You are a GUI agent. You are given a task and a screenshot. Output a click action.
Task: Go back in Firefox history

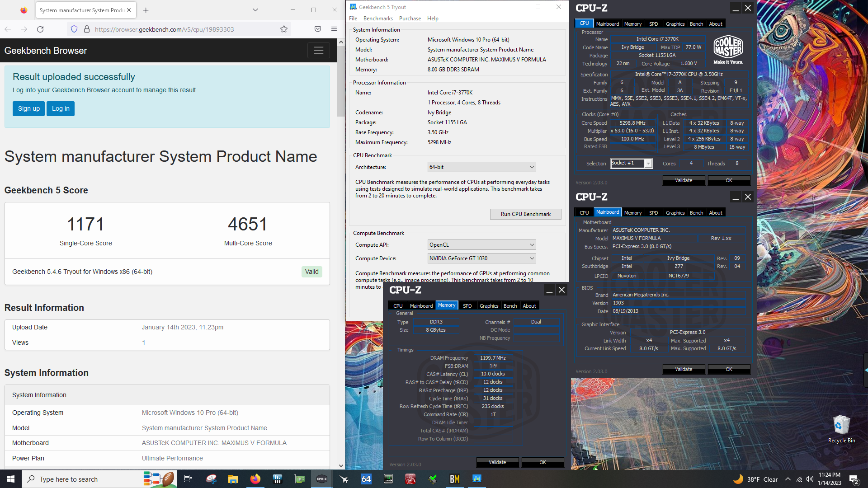tap(8, 29)
